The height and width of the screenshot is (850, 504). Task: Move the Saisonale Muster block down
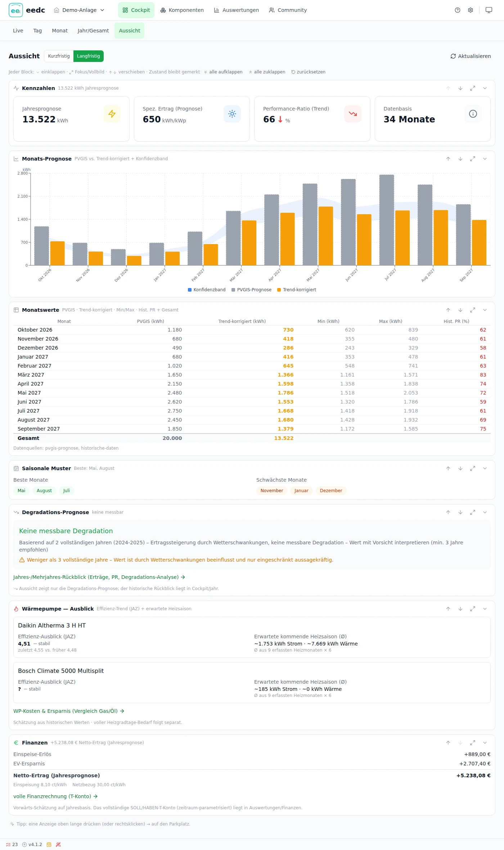pyautogui.click(x=460, y=468)
